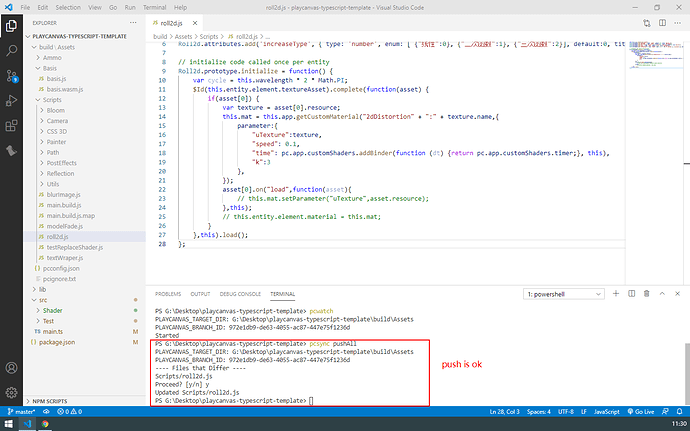Open the Selection menu

click(x=68, y=7)
